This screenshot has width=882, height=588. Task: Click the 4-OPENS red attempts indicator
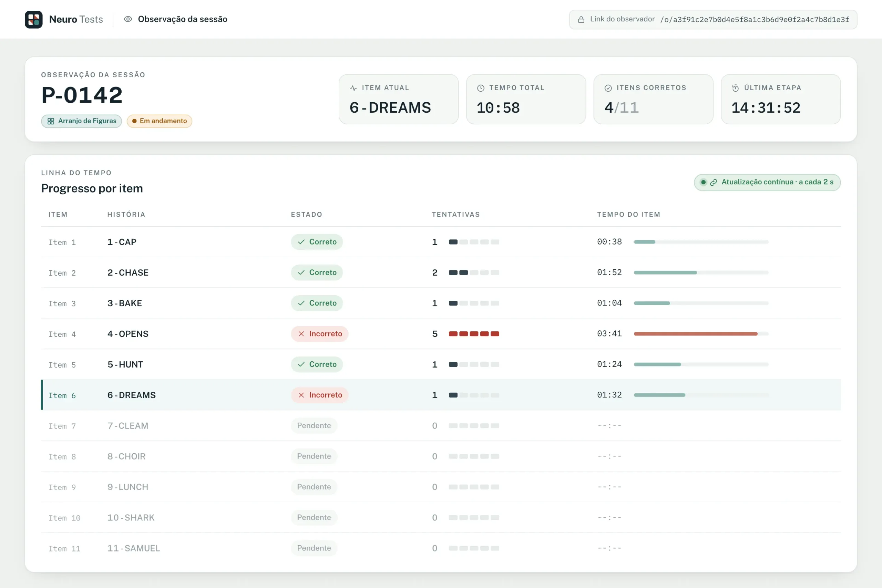point(474,334)
